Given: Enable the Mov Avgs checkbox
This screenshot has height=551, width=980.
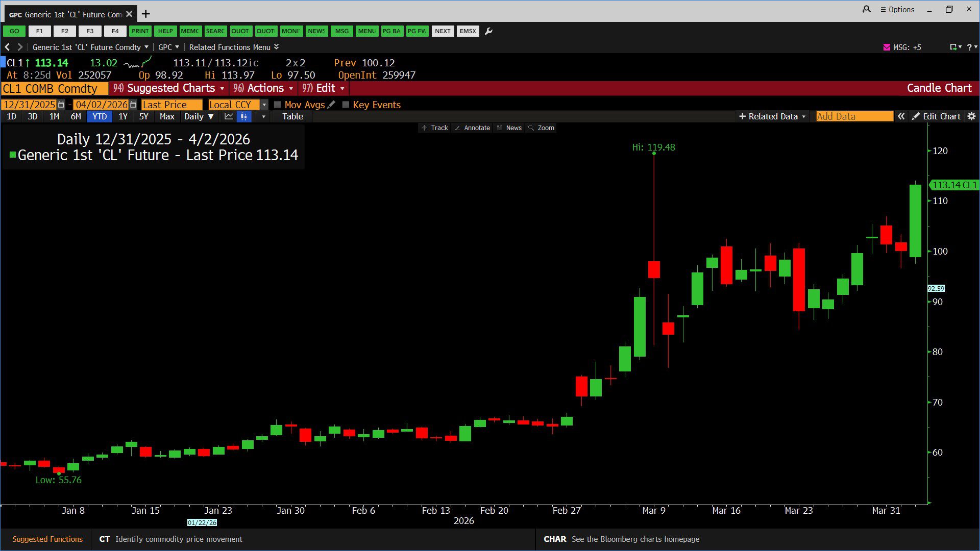Looking at the screenshot, I should [278, 105].
